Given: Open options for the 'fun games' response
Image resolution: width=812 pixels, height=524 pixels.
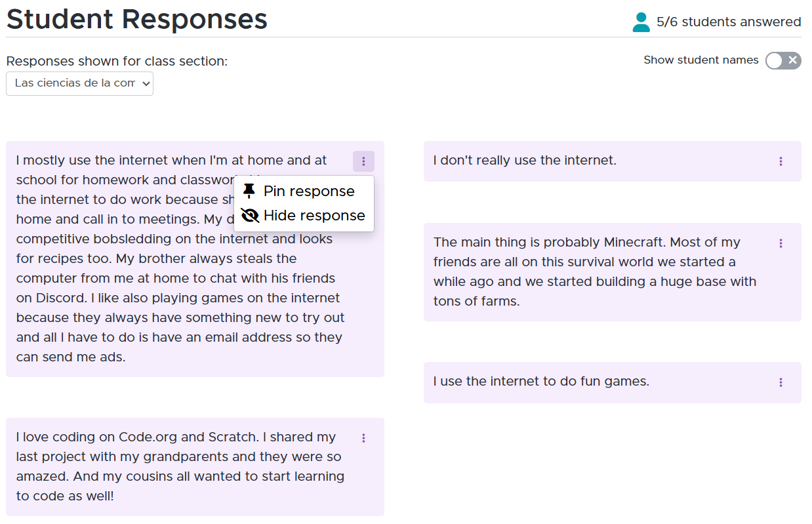Looking at the screenshot, I should click(781, 382).
